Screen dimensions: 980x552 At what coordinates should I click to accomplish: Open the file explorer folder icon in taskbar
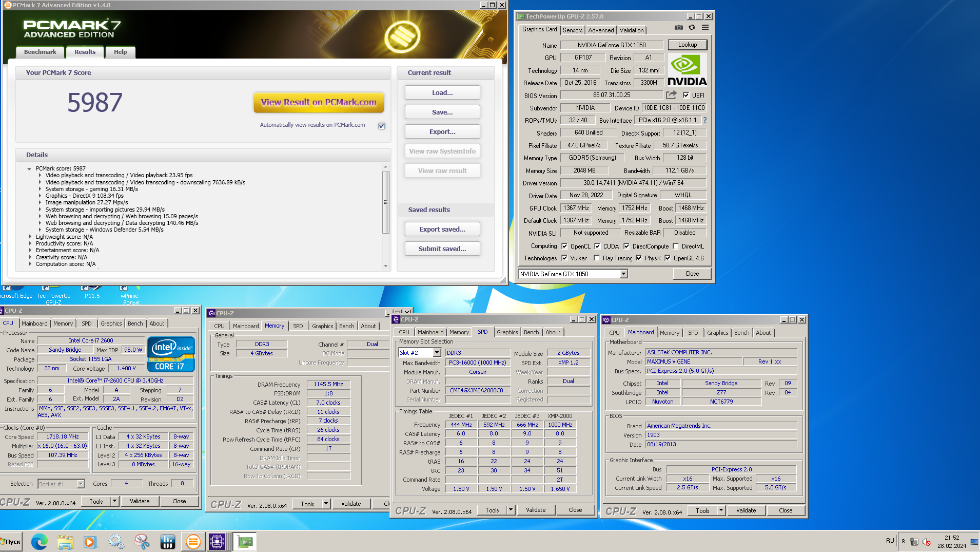[65, 542]
